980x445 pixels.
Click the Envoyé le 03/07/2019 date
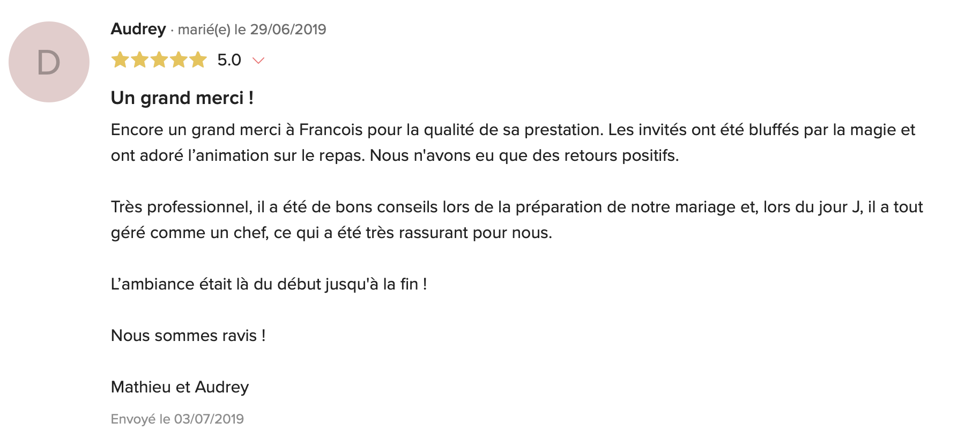coord(177,419)
